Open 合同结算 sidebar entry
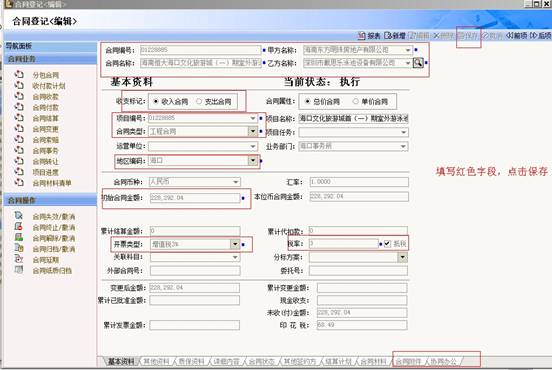The image size is (552, 370). tap(45, 118)
